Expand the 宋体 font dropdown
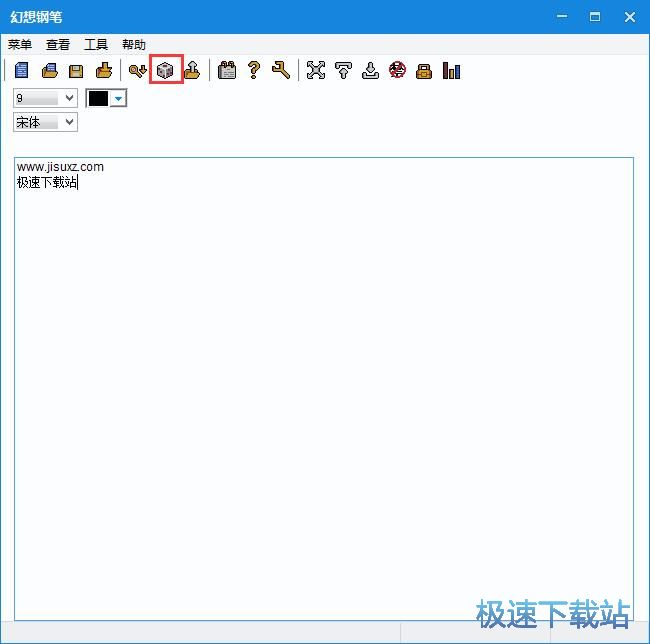Viewport: 650px width, 644px height. click(x=70, y=122)
